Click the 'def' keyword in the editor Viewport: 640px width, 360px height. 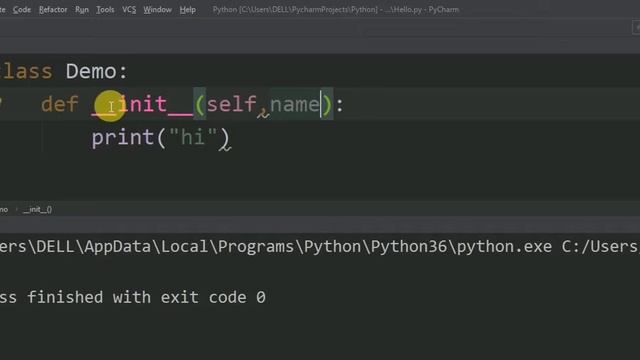coord(60,104)
